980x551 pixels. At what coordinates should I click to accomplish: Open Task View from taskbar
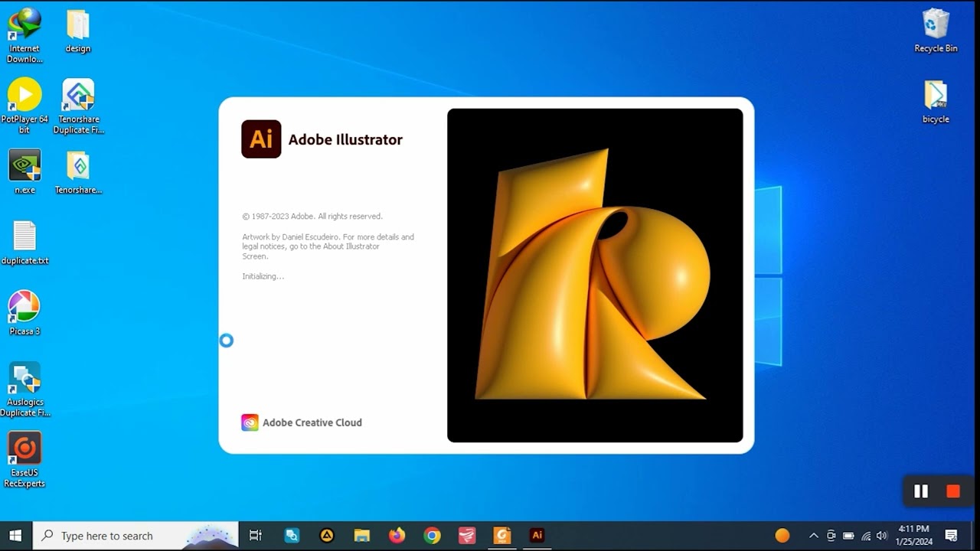pos(256,536)
